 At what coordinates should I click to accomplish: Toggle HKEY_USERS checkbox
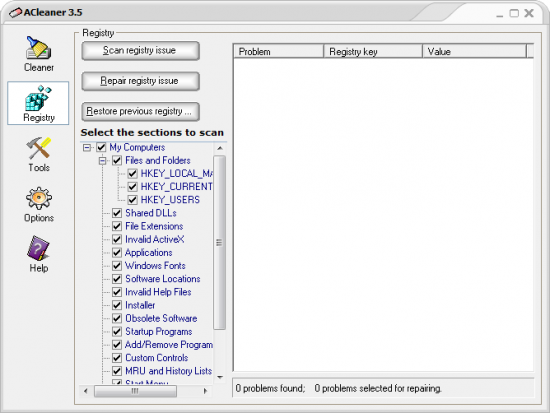point(132,200)
